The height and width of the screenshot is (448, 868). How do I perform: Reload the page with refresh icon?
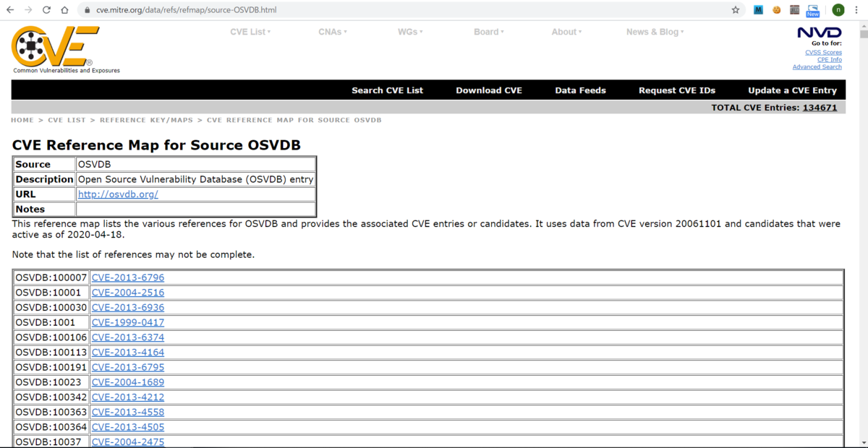[46, 10]
